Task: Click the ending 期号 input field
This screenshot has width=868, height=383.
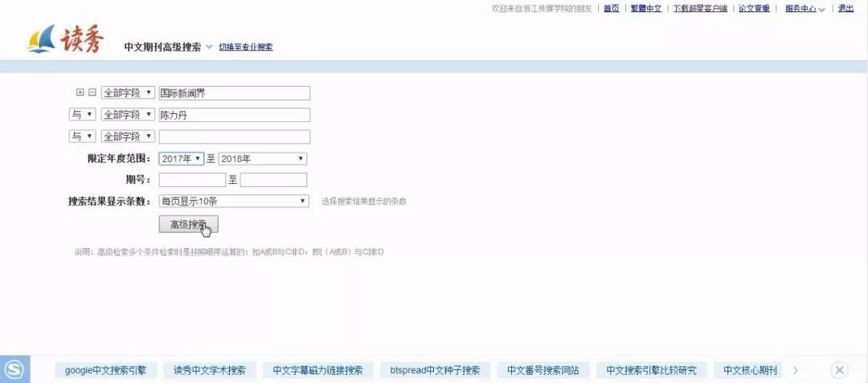Action: pyautogui.click(x=273, y=180)
